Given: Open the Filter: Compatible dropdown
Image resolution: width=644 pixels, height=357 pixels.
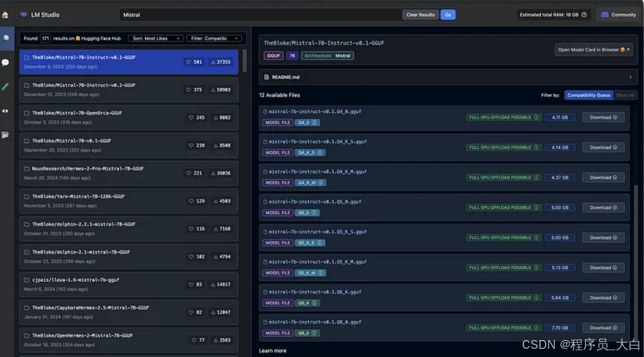Looking at the screenshot, I should pos(214,38).
